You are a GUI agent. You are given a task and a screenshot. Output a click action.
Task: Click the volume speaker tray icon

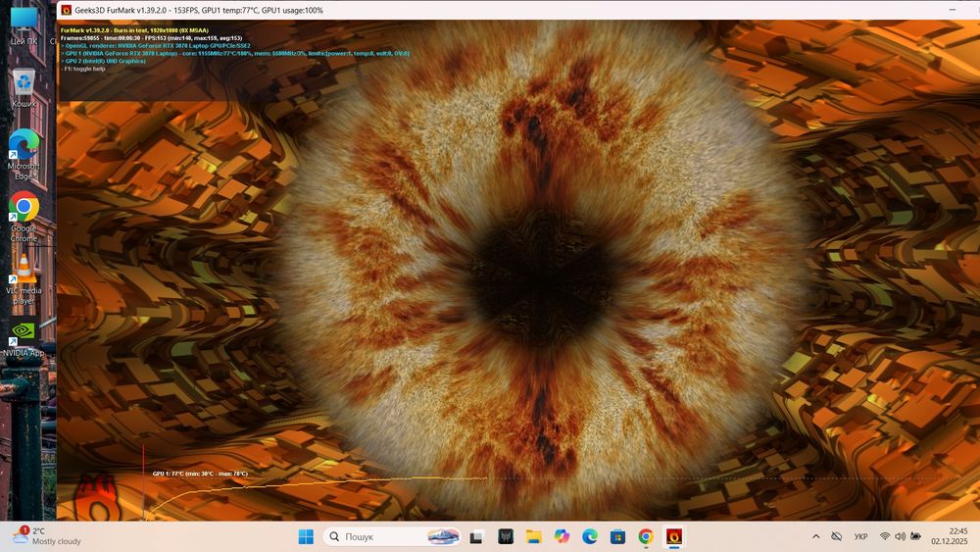tap(900, 536)
